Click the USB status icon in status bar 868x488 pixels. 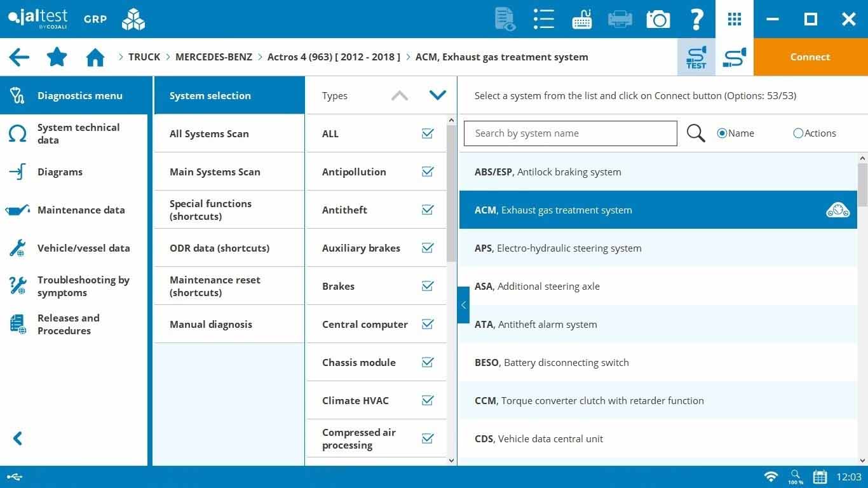coord(15,477)
